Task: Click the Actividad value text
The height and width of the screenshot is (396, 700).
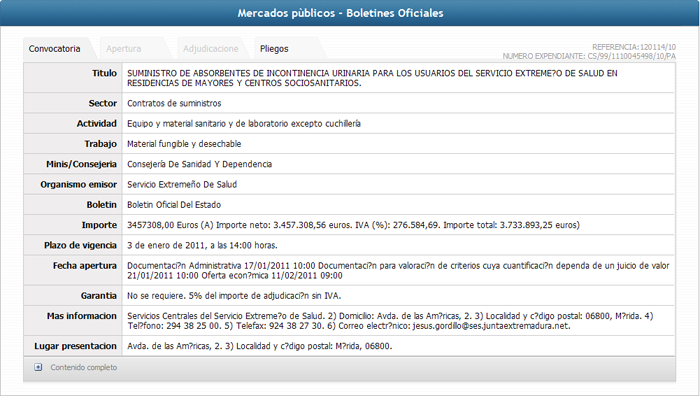Action: click(x=244, y=124)
